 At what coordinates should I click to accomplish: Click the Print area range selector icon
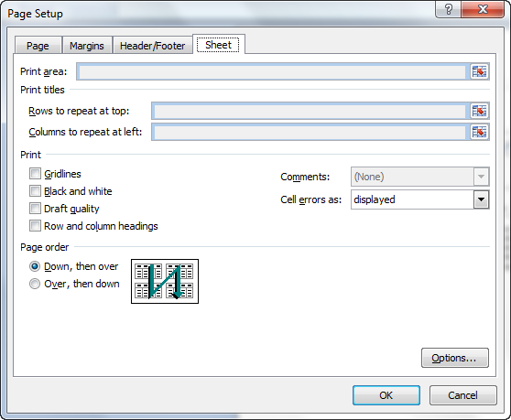point(479,71)
